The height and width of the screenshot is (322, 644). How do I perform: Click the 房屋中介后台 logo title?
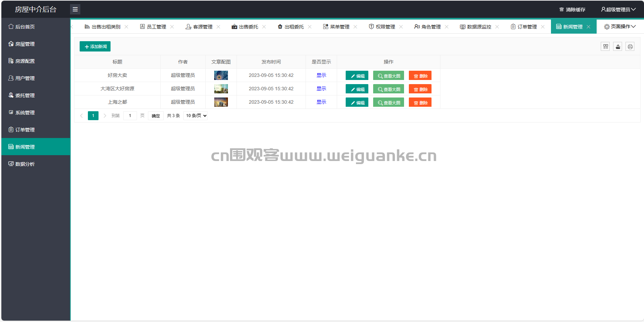point(36,9)
